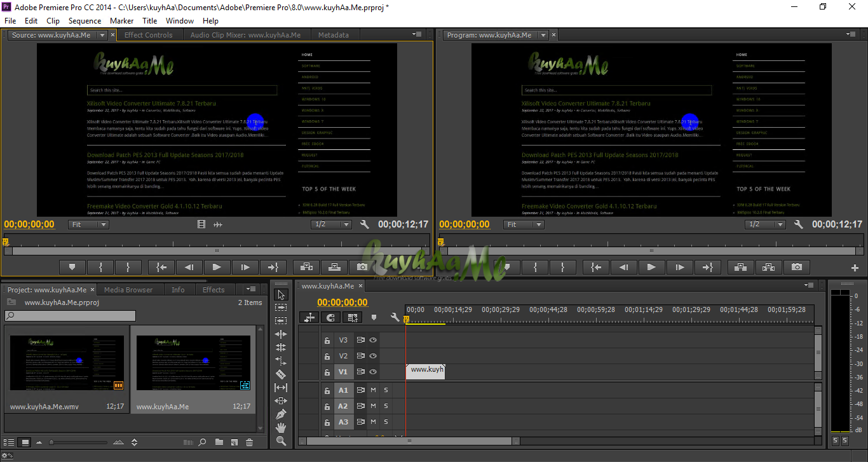Click the Project panel search field
868x462 pixels.
point(70,316)
